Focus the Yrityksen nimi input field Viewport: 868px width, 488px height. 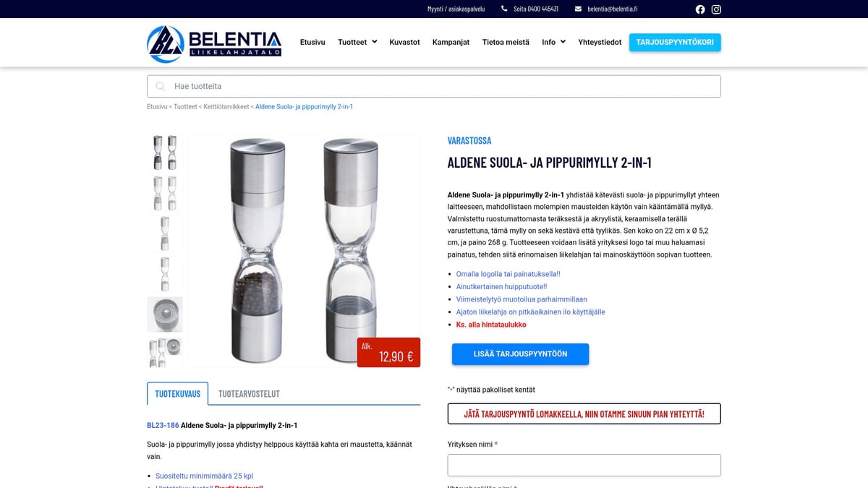(x=584, y=465)
